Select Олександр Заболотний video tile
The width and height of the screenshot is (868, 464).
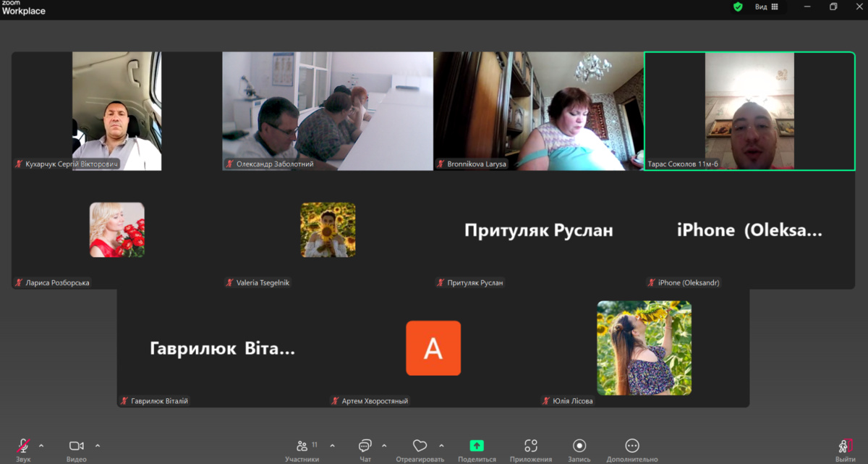point(328,111)
